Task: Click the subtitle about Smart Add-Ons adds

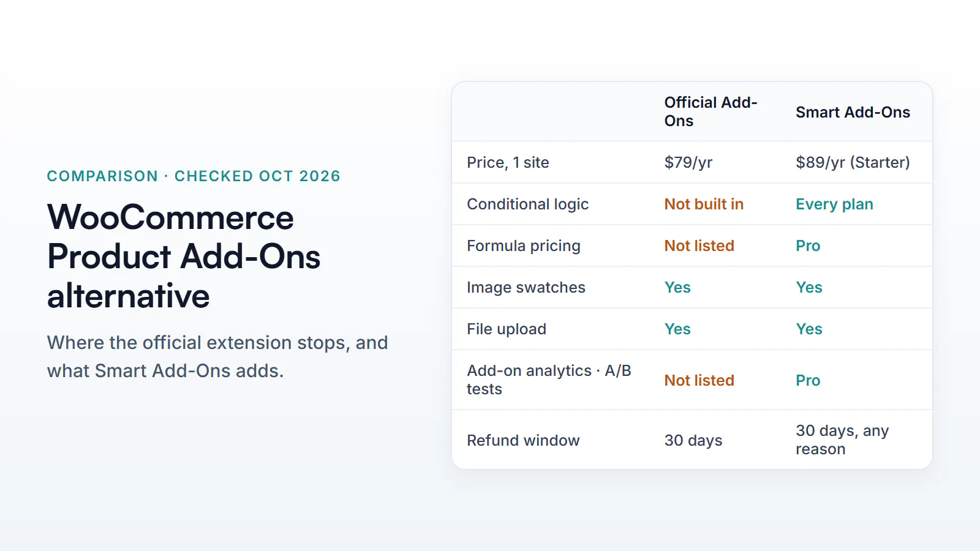Action: 217,356
